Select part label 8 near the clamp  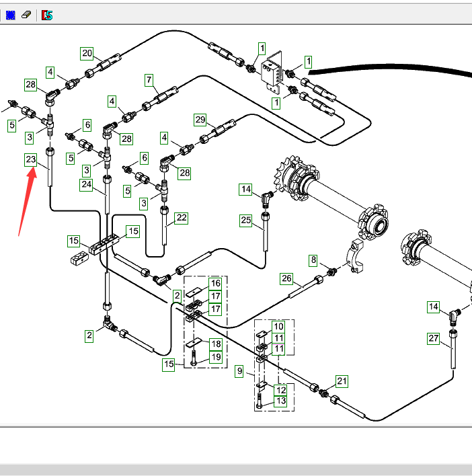pyautogui.click(x=313, y=260)
